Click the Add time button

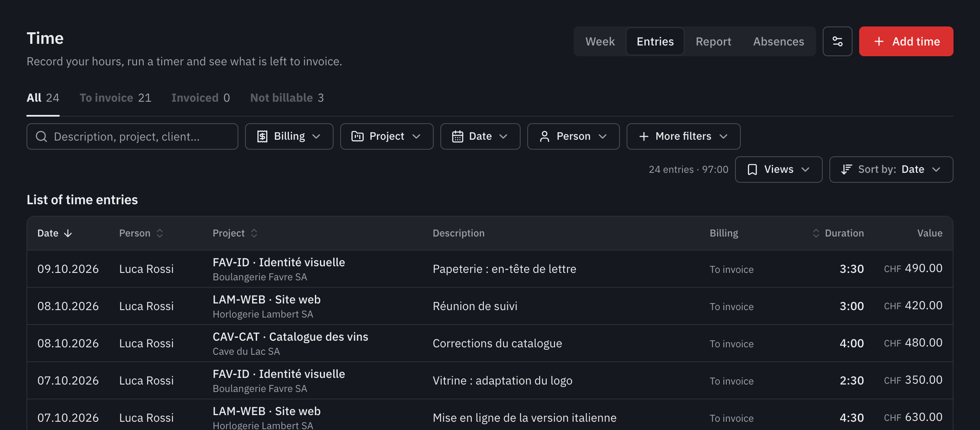[x=906, y=41]
